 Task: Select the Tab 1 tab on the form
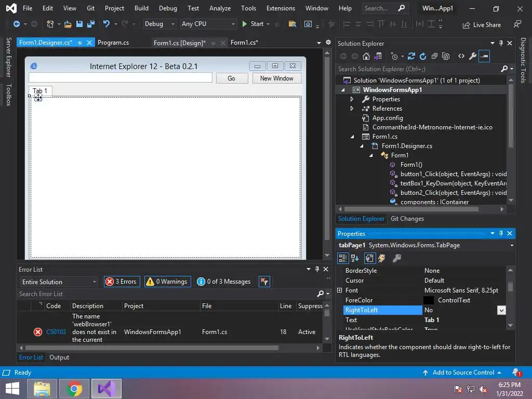(x=40, y=90)
